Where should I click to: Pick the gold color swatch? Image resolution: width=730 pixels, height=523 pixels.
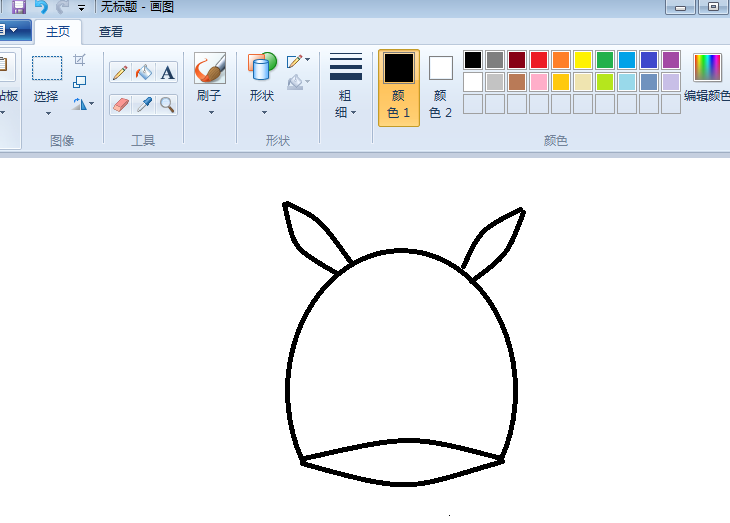561,82
